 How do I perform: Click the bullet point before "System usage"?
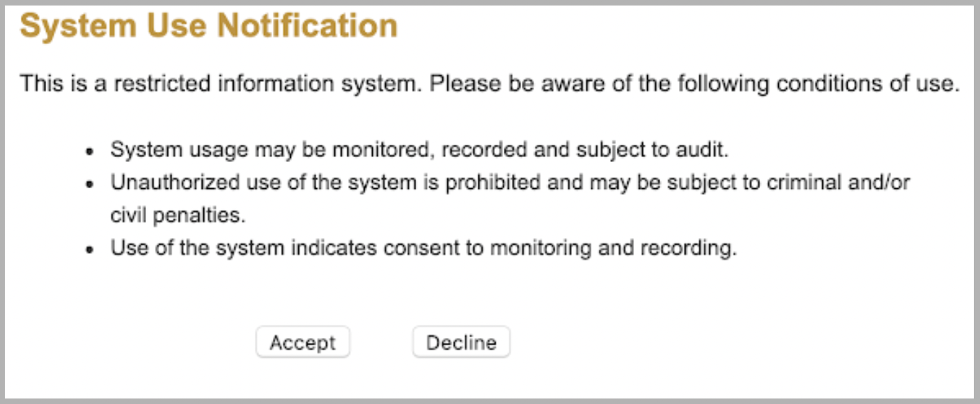(x=89, y=152)
